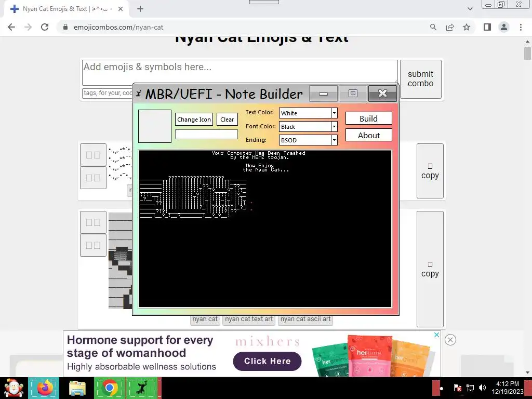This screenshot has width=532, height=399.
Task: Open Chrome tab search chevron
Action: (x=470, y=9)
